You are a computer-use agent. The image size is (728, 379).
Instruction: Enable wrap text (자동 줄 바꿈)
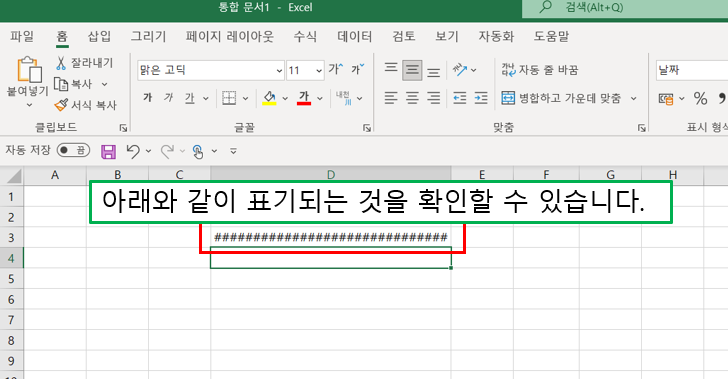(540, 70)
